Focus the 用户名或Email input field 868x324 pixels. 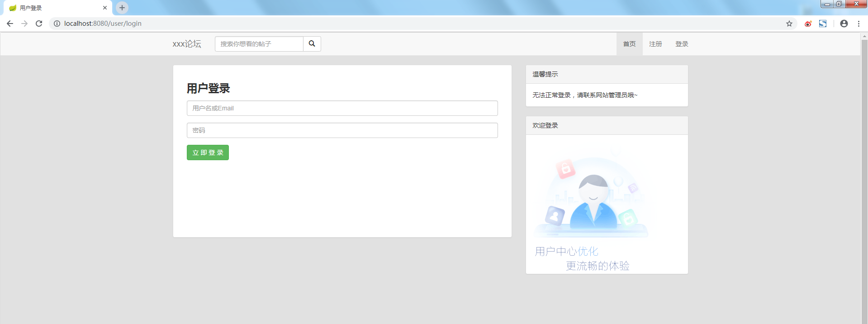point(342,108)
